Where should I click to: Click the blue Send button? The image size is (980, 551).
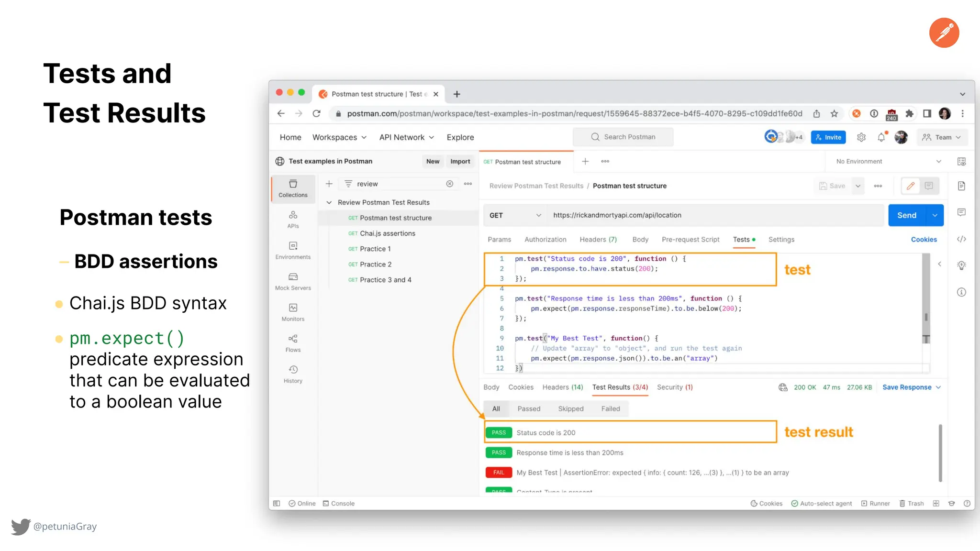906,215
